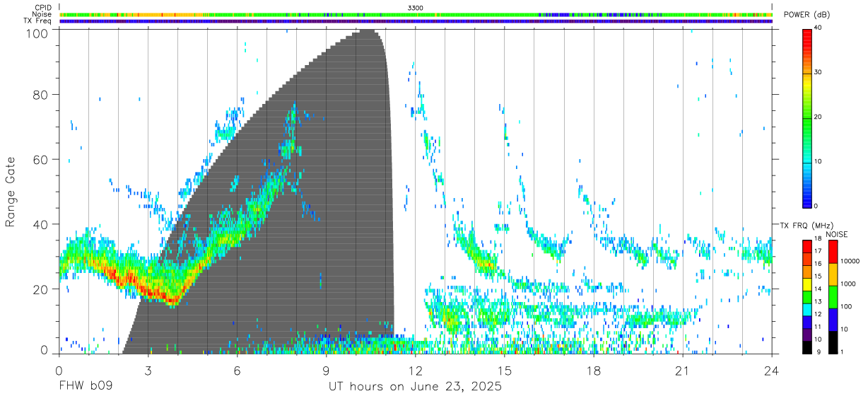This screenshot has height=401, width=868.
Task: Click UT hours axis tick 9
Action: click(327, 370)
